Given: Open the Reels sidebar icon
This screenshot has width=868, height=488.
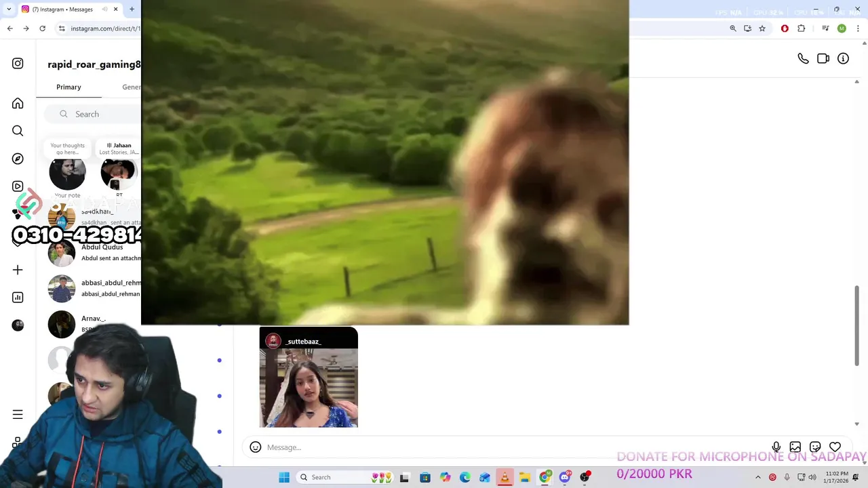Looking at the screenshot, I should pyautogui.click(x=18, y=186).
